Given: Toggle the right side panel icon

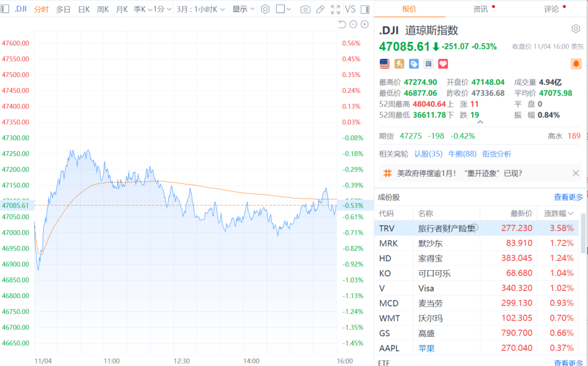Looking at the screenshot, I should pyautogui.click(x=365, y=9).
